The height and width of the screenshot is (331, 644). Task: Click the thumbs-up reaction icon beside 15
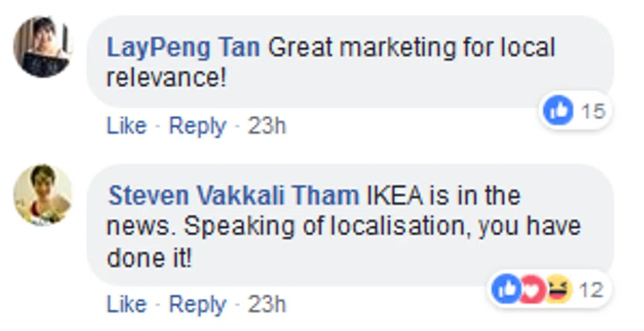[558, 111]
